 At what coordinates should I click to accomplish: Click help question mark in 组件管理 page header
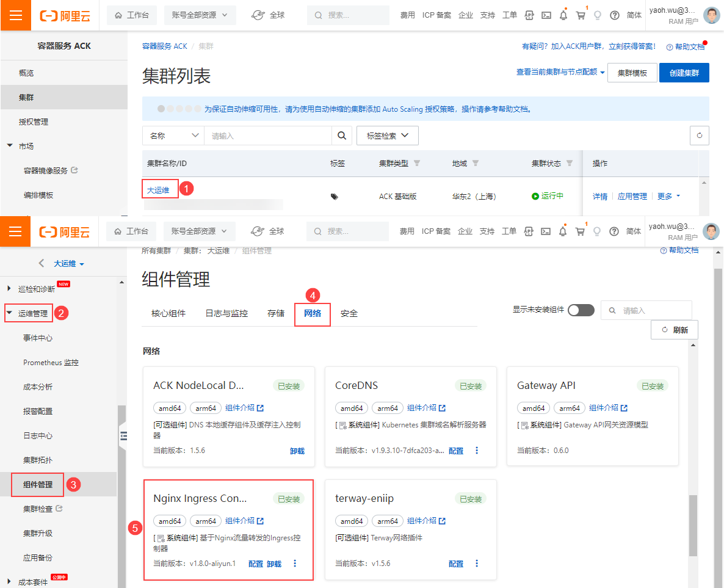(614, 231)
